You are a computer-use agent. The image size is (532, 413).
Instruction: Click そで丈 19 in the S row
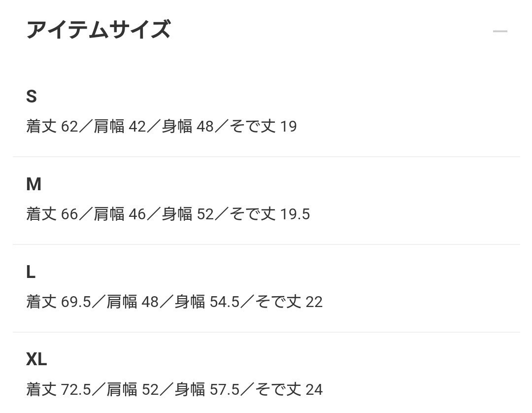tap(264, 127)
